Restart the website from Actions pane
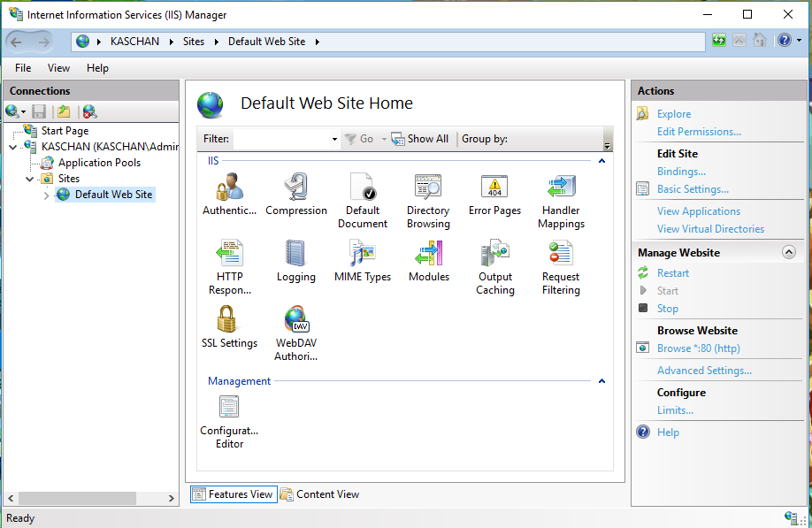 point(673,273)
